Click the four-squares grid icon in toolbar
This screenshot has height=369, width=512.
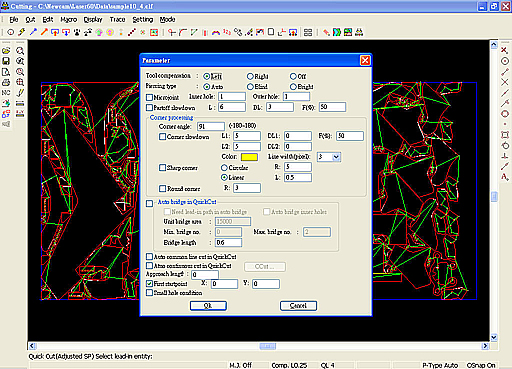pyautogui.click(x=308, y=32)
